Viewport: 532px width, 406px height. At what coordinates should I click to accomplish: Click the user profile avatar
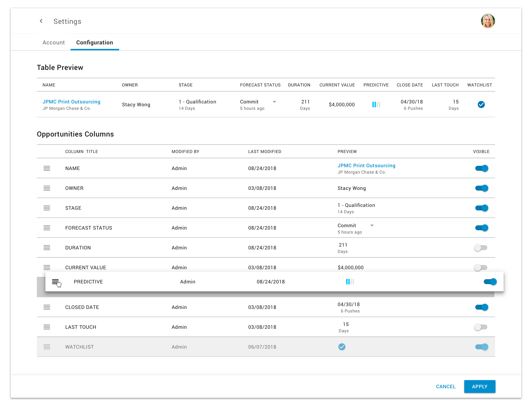[x=488, y=21]
